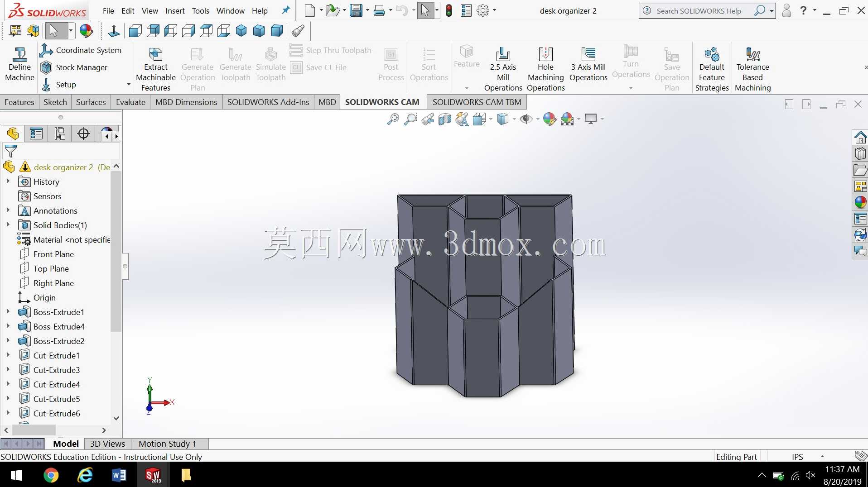The width and height of the screenshot is (868, 487).
Task: Open Default Feature Strategies
Action: tap(712, 69)
